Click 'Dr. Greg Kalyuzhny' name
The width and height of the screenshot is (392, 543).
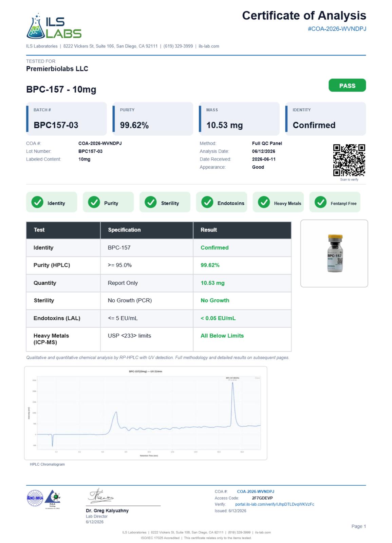click(x=107, y=510)
